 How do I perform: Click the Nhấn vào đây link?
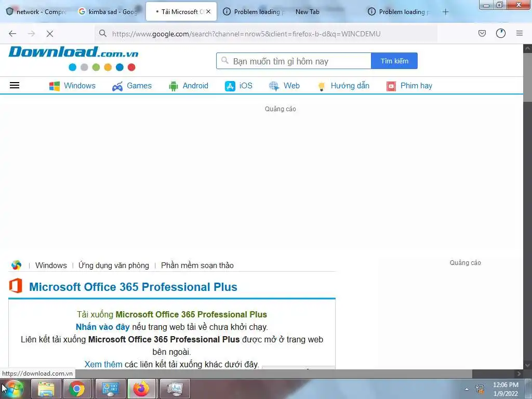[x=102, y=327]
